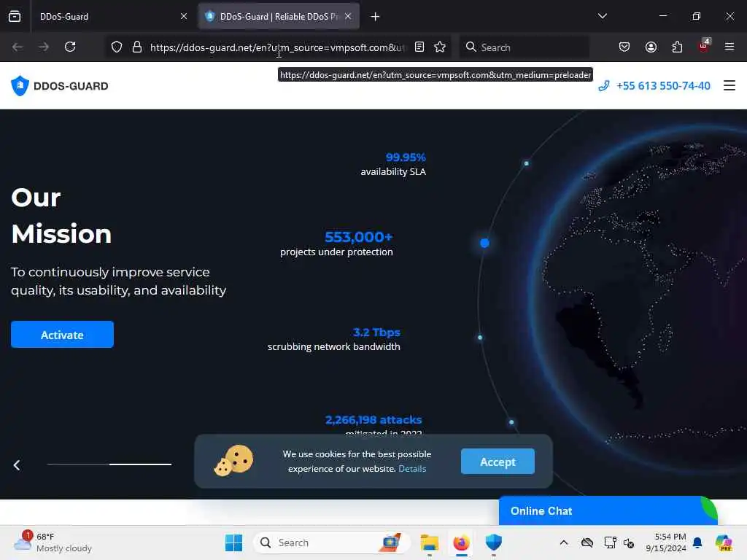Open File Explorer from taskbar

point(429,542)
